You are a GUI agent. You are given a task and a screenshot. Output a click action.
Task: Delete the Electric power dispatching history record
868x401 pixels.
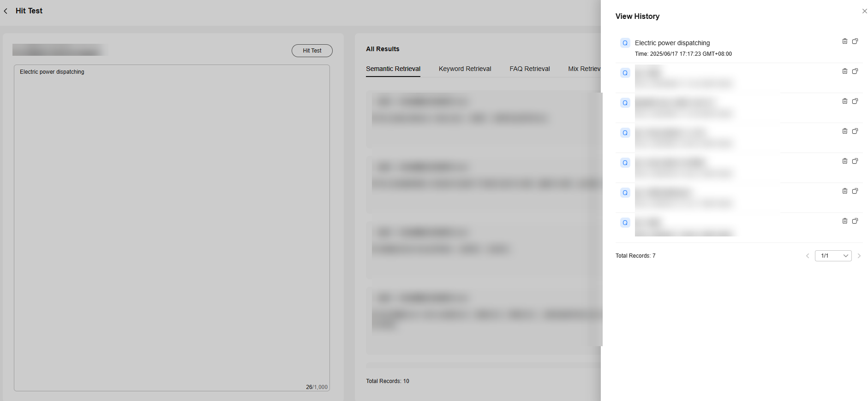(x=844, y=41)
